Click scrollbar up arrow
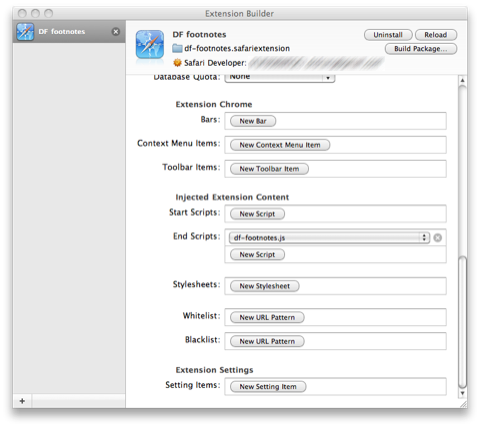The image size is (480, 427). [462, 80]
